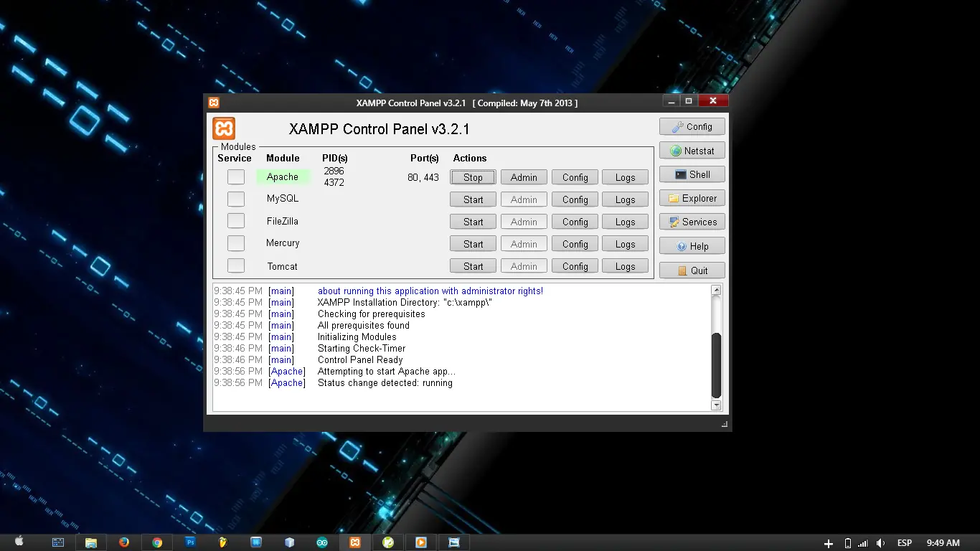This screenshot has width=980, height=551.
Task: Open the 3D cube app in the taskbar
Action: (289, 542)
